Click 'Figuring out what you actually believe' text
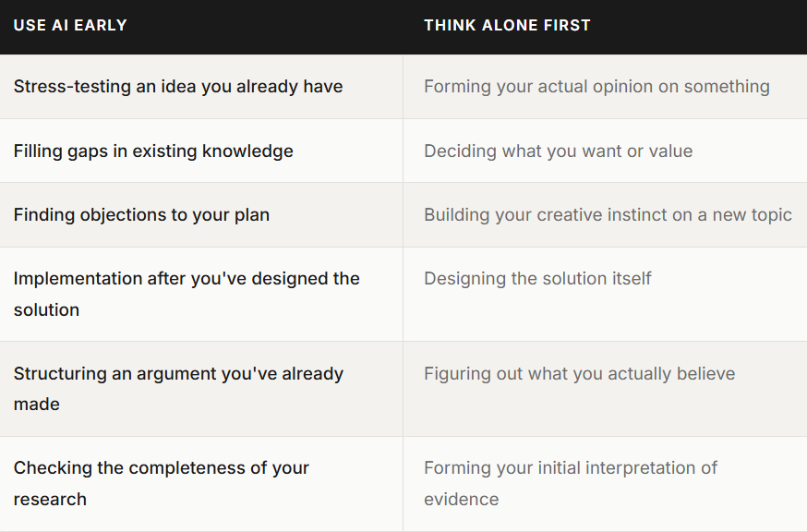Screen dimensions: 807x532 [x=580, y=374]
